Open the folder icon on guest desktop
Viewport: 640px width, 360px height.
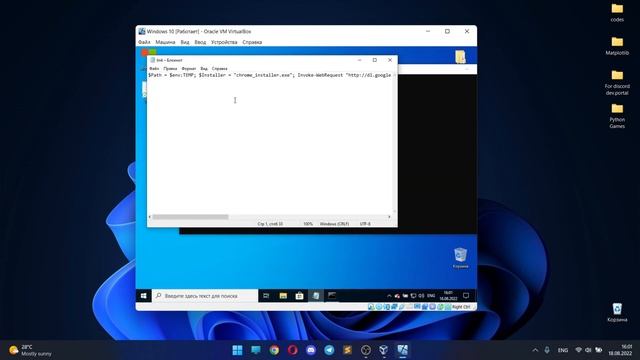pyautogui.click(x=460, y=57)
